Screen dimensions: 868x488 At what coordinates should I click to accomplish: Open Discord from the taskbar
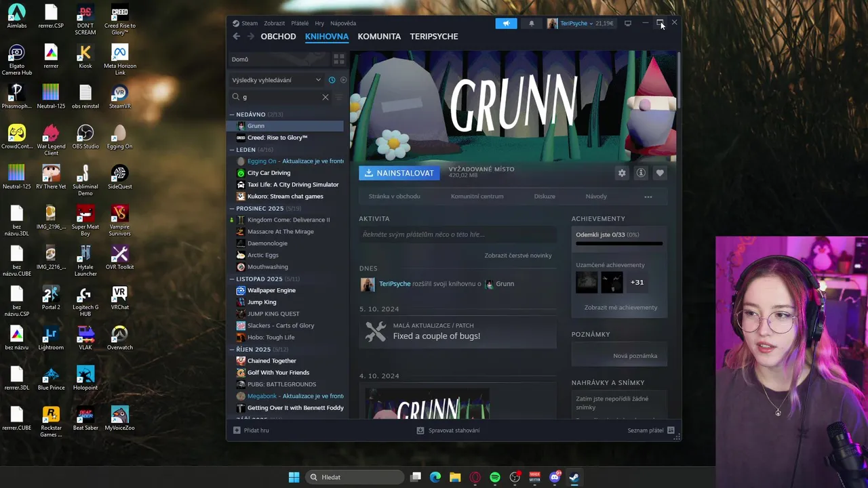point(555,477)
